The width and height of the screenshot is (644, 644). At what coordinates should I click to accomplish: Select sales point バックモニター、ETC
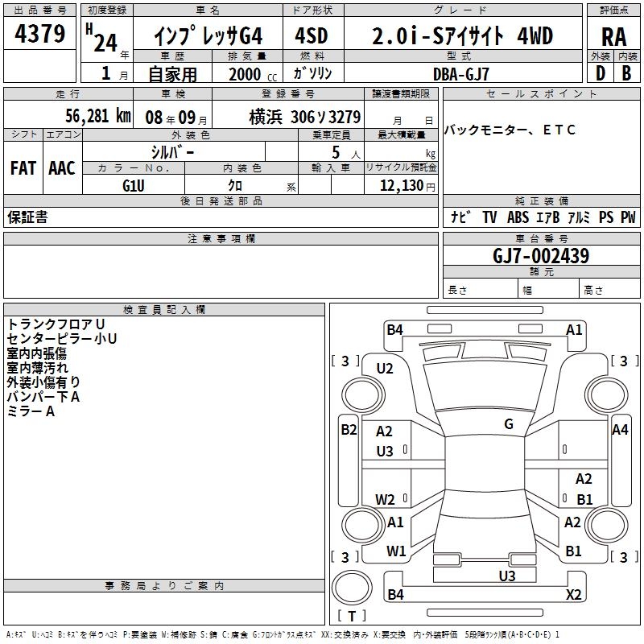[x=510, y=130]
